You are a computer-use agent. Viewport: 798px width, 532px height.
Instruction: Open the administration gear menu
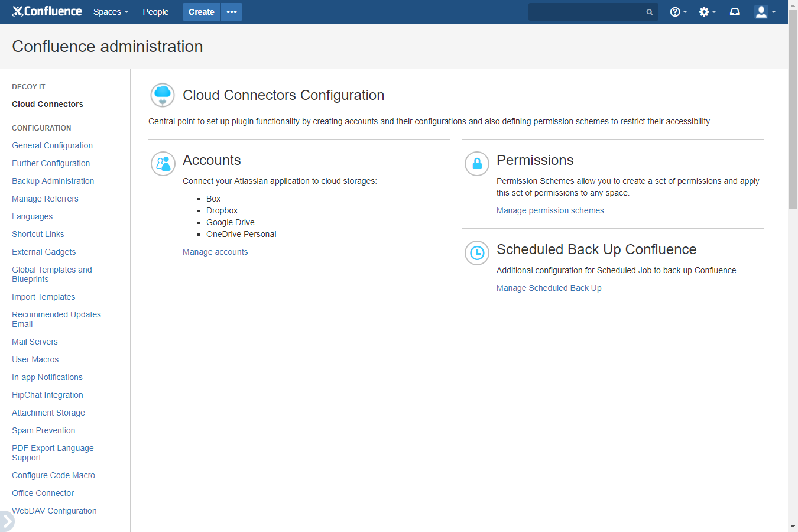(707, 12)
